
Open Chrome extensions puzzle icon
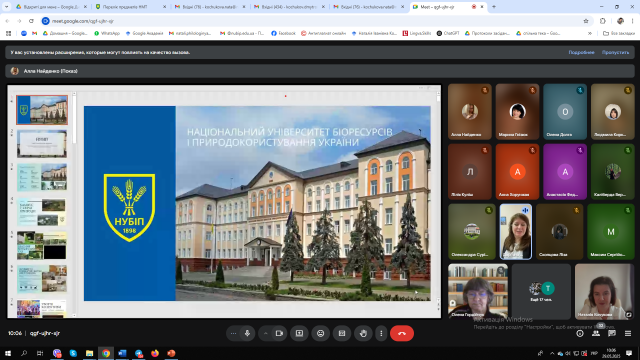[603, 21]
